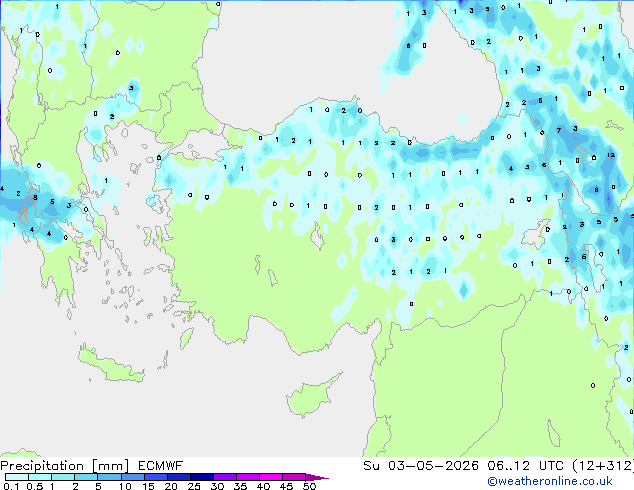Click the '40' legend scale label
The image size is (634, 490).
(x=263, y=486)
